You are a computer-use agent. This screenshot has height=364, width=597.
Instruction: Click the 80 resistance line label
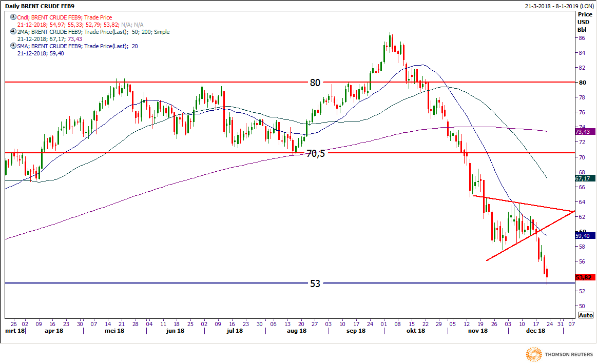315,83
